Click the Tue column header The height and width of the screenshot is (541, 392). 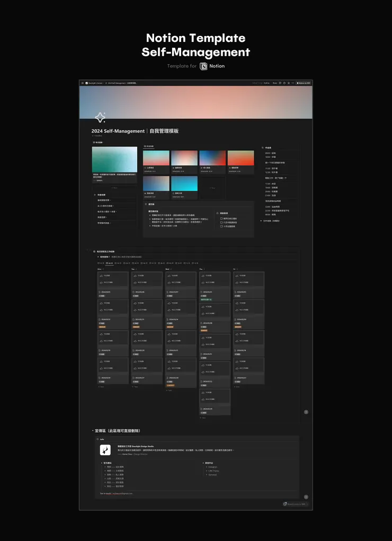133,269
